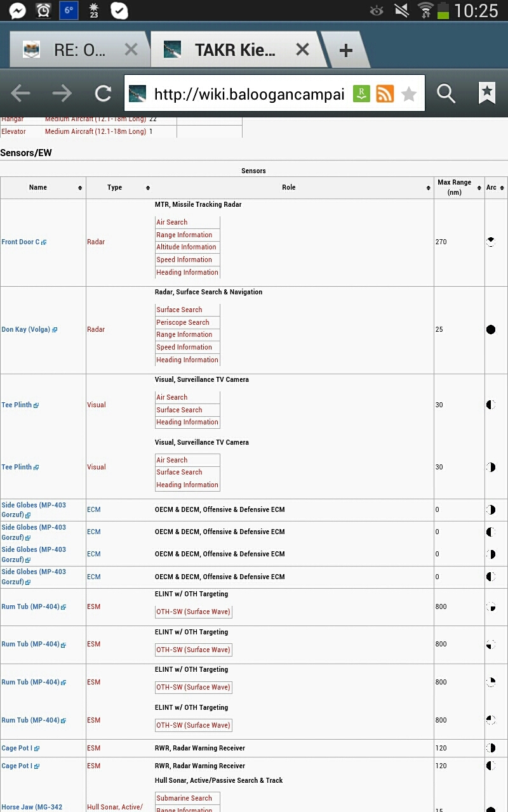This screenshot has width=508, height=812.
Task: Open a new tab with plus button
Action: coord(345,51)
